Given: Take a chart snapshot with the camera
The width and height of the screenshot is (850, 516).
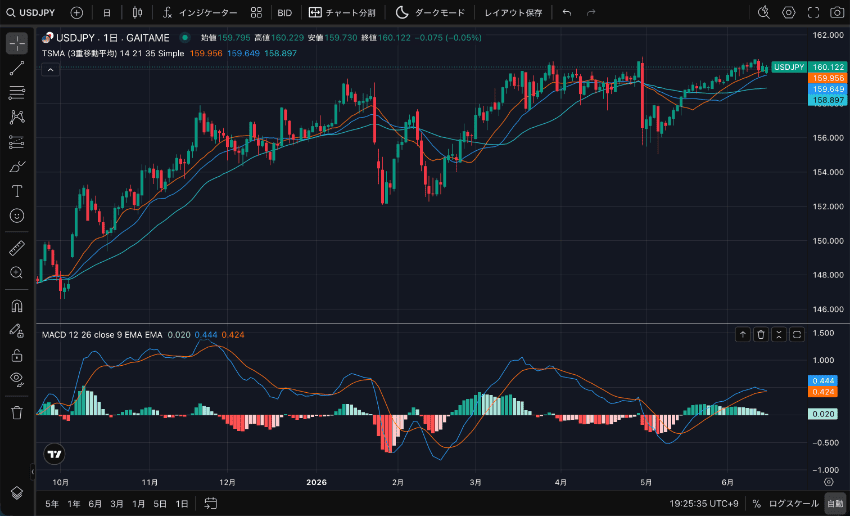Looking at the screenshot, I should [x=837, y=12].
